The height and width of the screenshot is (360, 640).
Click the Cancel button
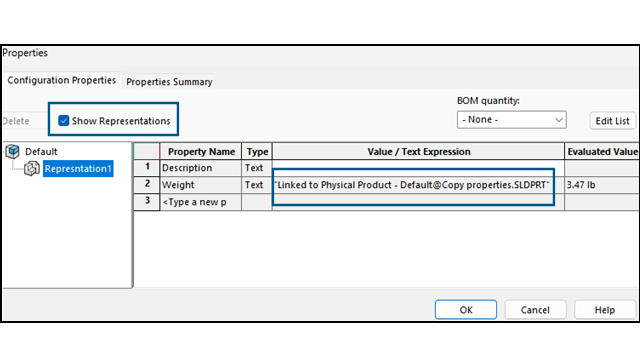[x=535, y=310]
